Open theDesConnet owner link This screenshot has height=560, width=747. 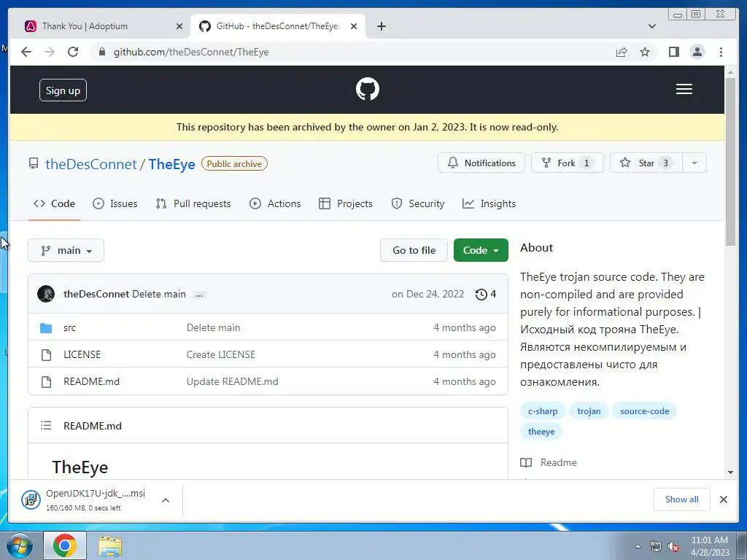tap(91, 164)
